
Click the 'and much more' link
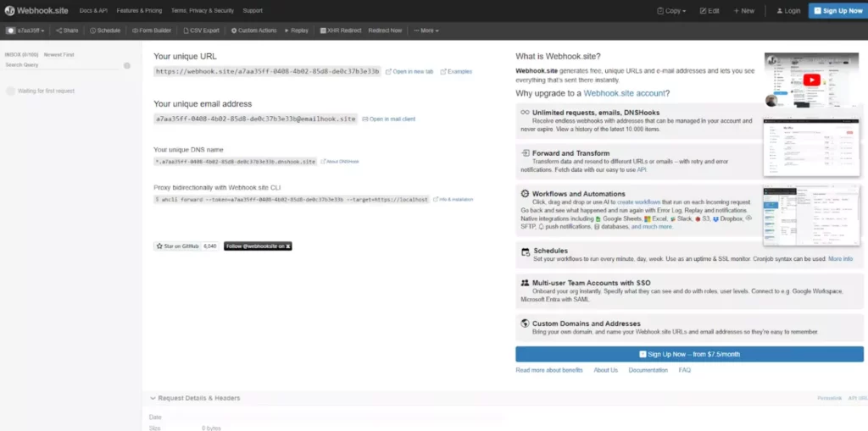tap(652, 227)
